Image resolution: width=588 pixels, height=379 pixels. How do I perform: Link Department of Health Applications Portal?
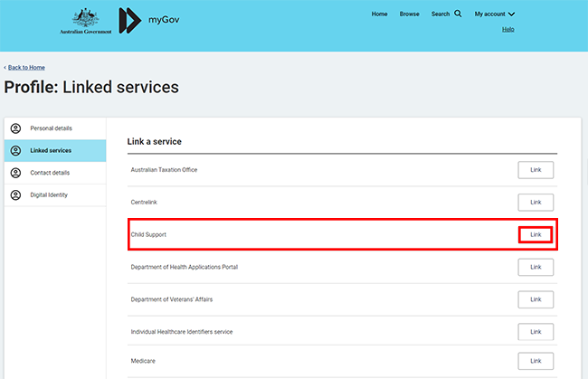click(536, 267)
